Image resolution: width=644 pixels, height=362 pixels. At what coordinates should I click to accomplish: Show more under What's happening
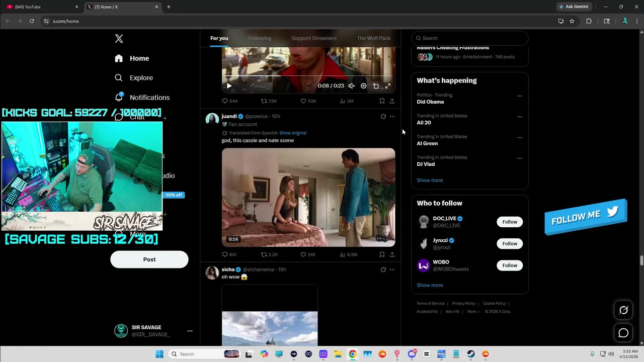(430, 180)
